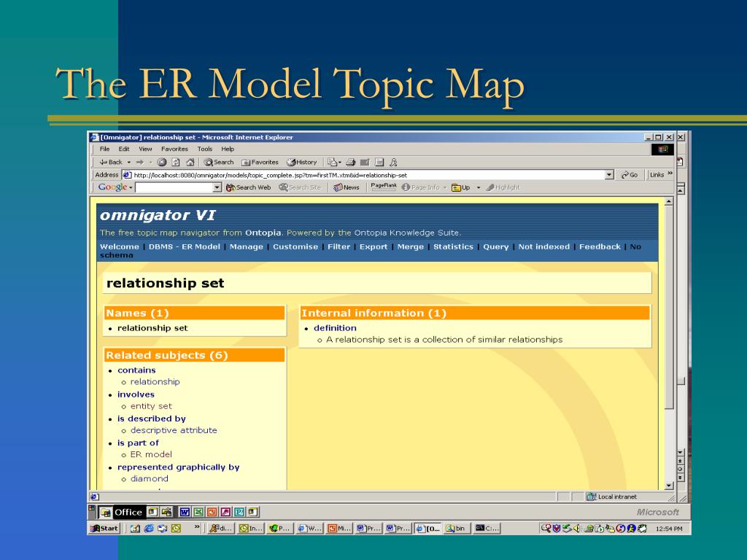Open the File menu
747x560 pixels.
[105, 149]
